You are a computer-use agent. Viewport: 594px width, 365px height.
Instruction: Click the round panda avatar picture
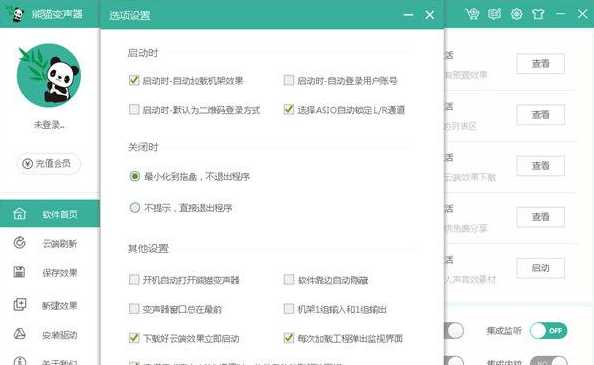(x=49, y=75)
